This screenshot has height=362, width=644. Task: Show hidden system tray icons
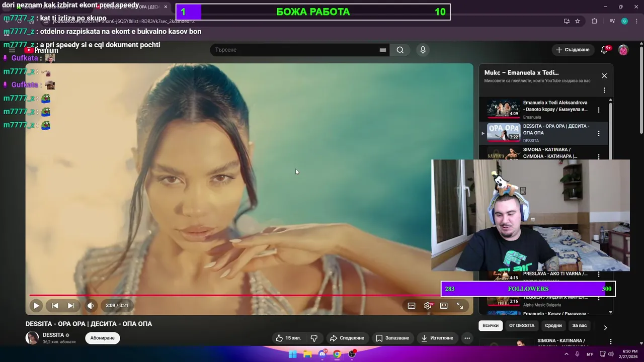coord(566,354)
